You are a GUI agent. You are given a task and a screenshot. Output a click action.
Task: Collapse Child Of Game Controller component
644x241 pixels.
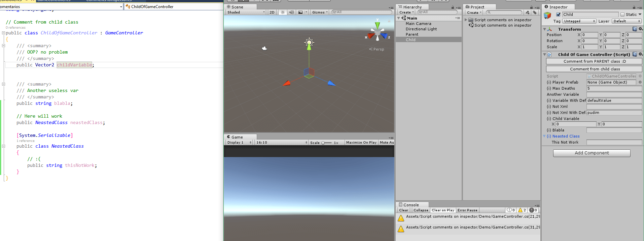click(544, 54)
